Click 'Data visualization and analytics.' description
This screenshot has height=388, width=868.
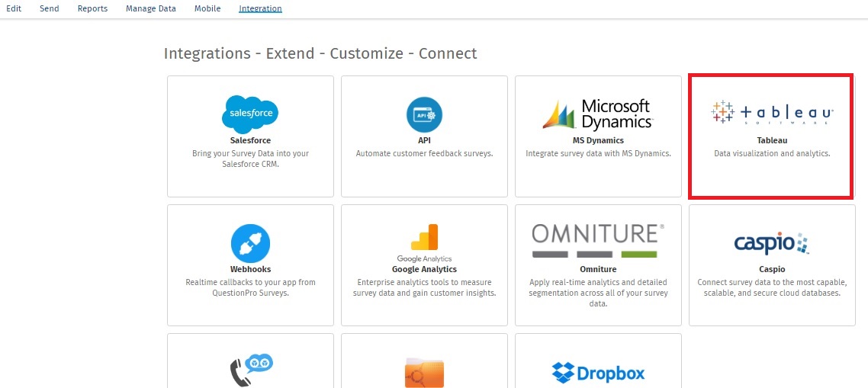click(x=772, y=153)
